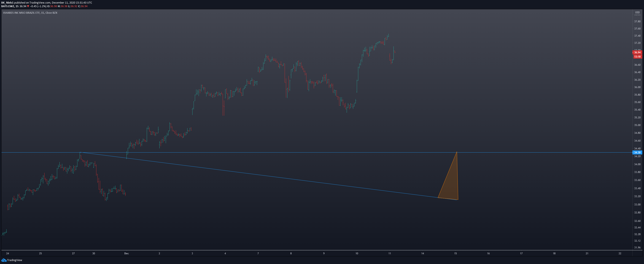This screenshot has width=644, height=264.
Task: Click the 34.80 price axis label
Action: [x=637, y=133]
